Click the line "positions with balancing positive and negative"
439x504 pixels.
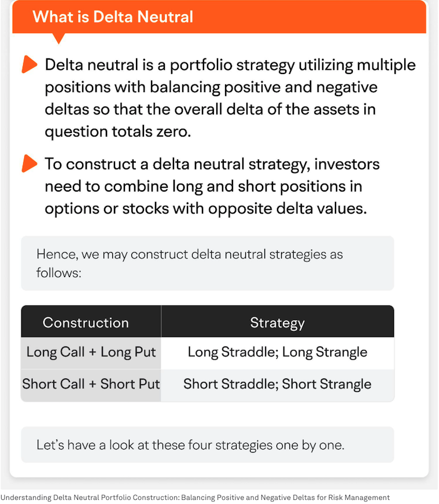(x=211, y=87)
